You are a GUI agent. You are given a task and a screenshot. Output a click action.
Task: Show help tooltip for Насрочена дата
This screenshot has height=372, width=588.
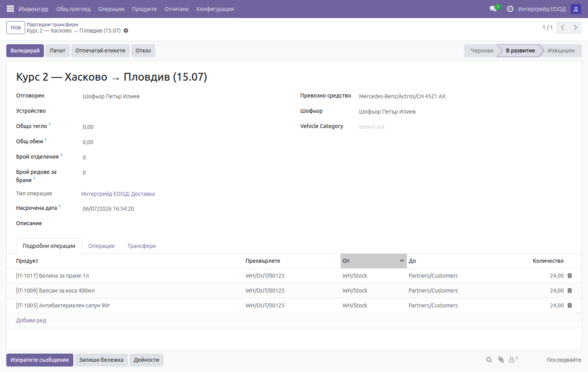tap(60, 206)
